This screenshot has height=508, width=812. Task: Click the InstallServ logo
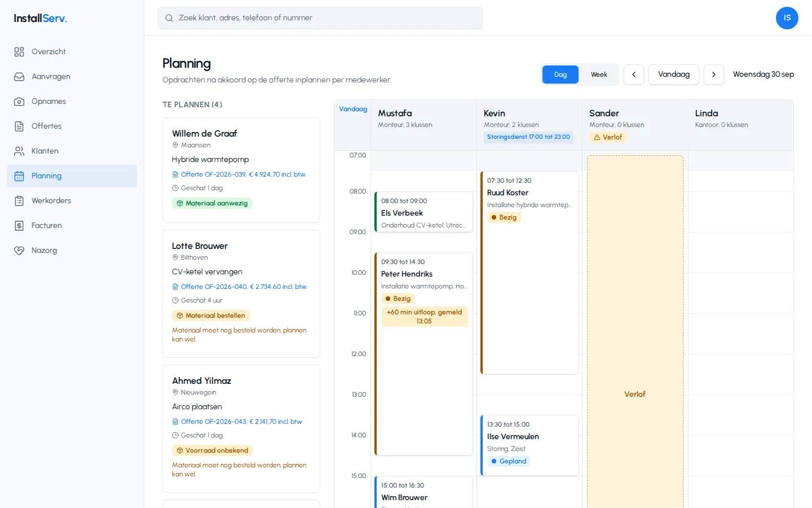[41, 18]
